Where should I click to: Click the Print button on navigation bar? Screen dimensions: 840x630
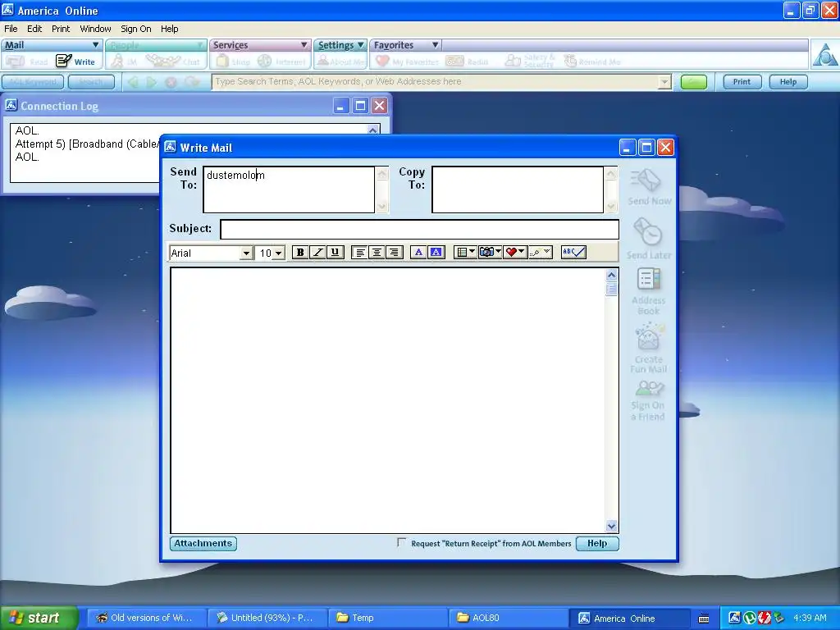(x=742, y=82)
